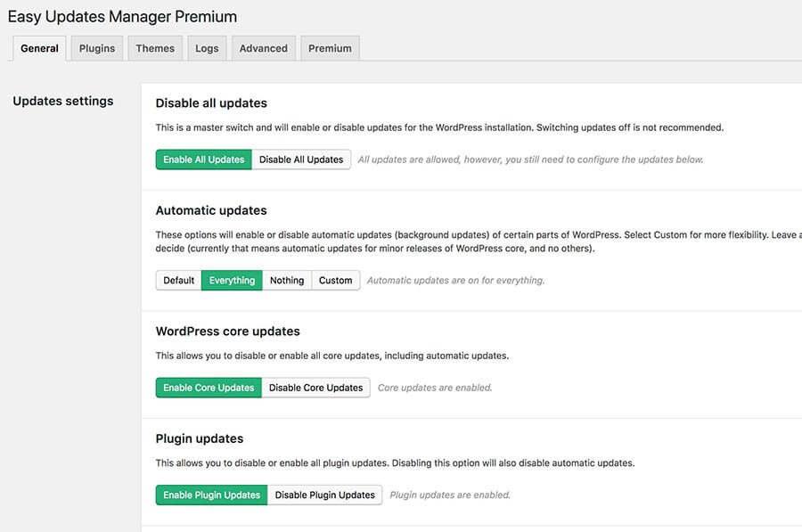Click the Automatic updates section heading
Screen dimensions: 802x532
tap(210, 210)
